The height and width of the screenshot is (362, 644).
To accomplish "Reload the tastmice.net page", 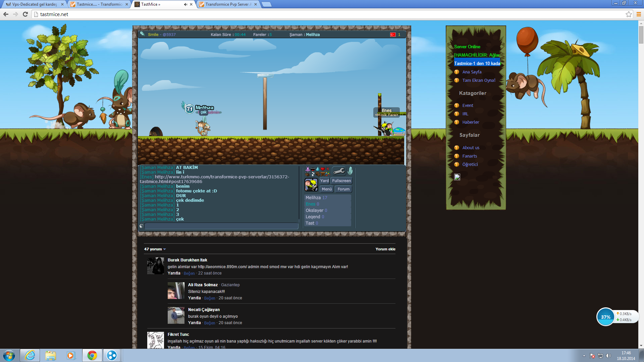I will coord(25,14).
